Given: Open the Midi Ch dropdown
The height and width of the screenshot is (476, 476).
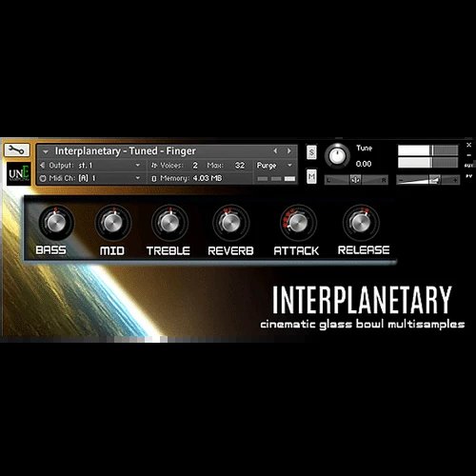Looking at the screenshot, I should pyautogui.click(x=138, y=178).
